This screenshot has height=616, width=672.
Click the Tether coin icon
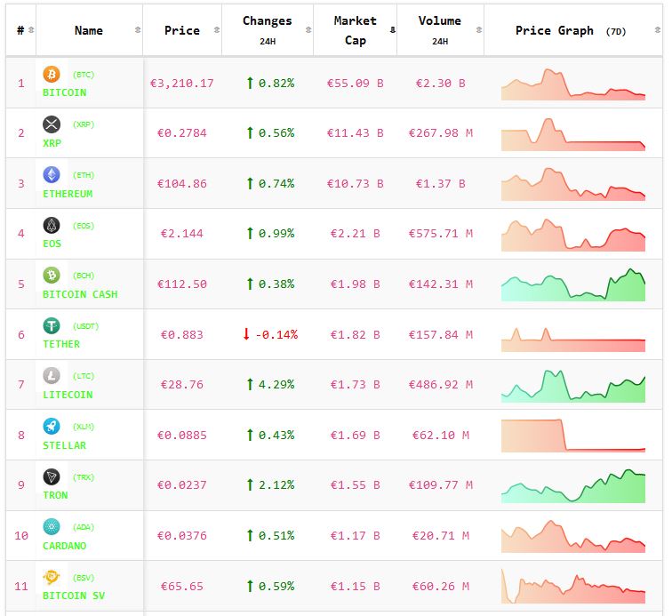click(x=51, y=325)
